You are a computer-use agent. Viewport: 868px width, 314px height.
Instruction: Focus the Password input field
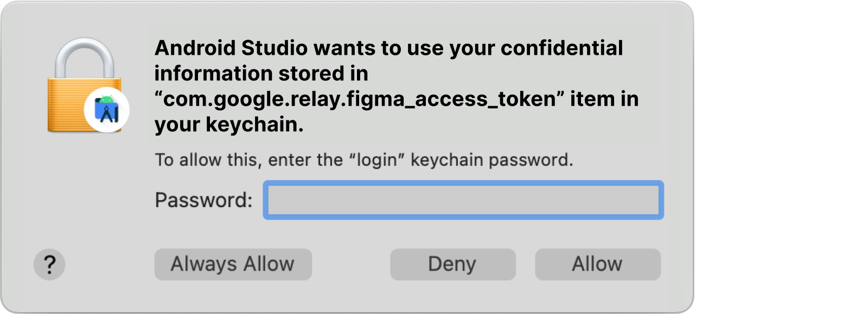point(463,200)
